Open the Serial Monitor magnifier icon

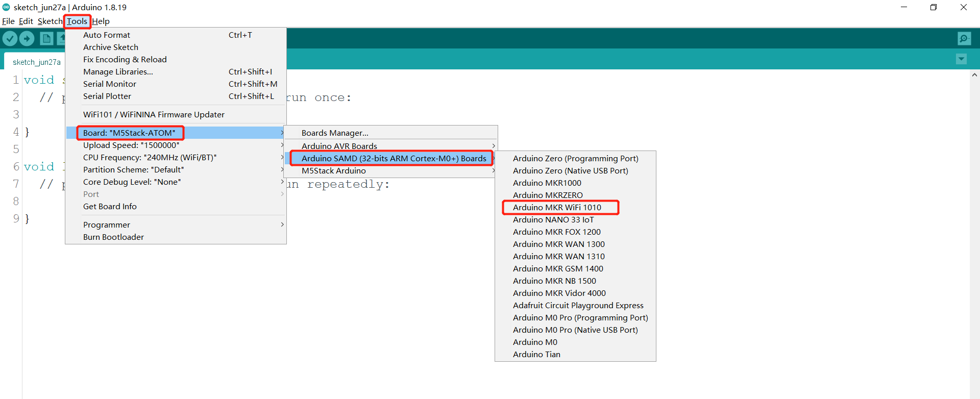[x=964, y=38]
